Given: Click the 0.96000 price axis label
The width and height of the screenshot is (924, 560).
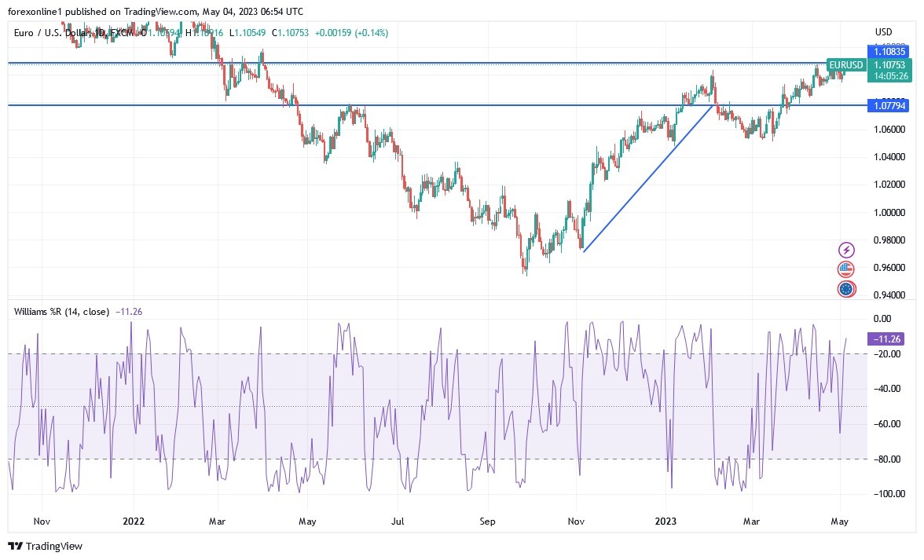Looking at the screenshot, I should point(889,268).
